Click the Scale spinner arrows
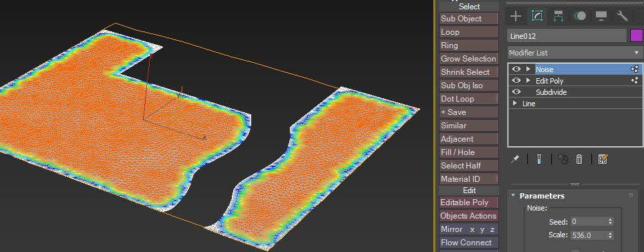The height and width of the screenshot is (252, 644). point(611,235)
